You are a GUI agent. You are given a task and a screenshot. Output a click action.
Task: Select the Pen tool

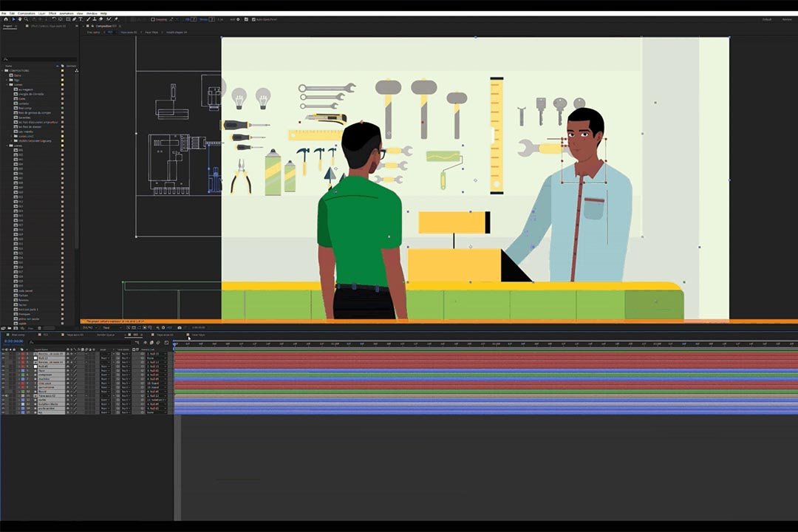click(x=75, y=19)
